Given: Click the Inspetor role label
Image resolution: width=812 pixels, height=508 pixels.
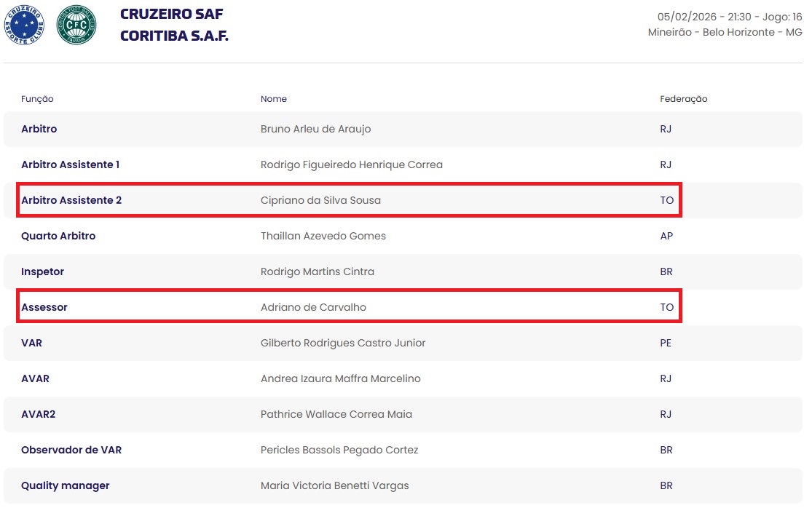Looking at the screenshot, I should point(42,271).
